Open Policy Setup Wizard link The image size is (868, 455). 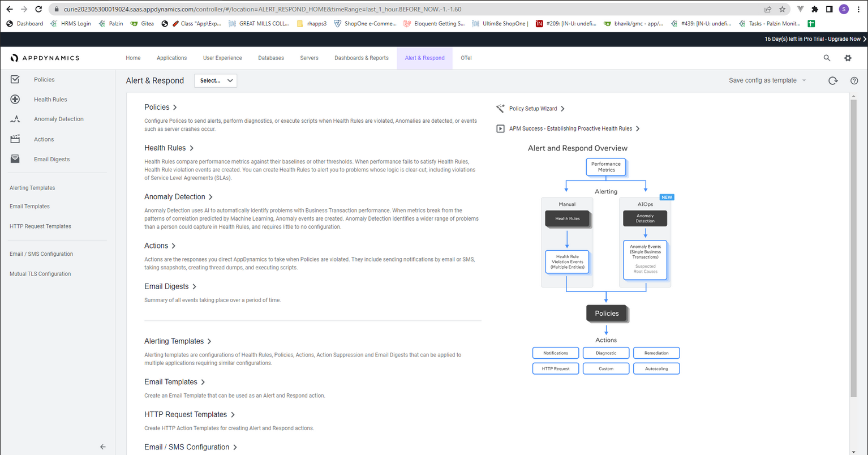click(x=533, y=109)
